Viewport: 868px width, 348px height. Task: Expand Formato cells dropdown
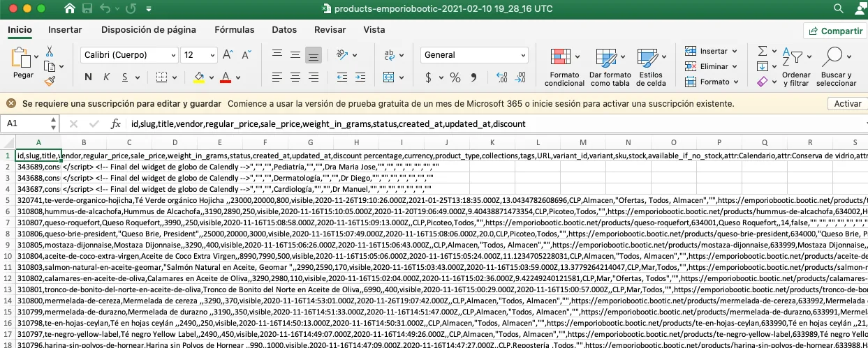pos(736,82)
